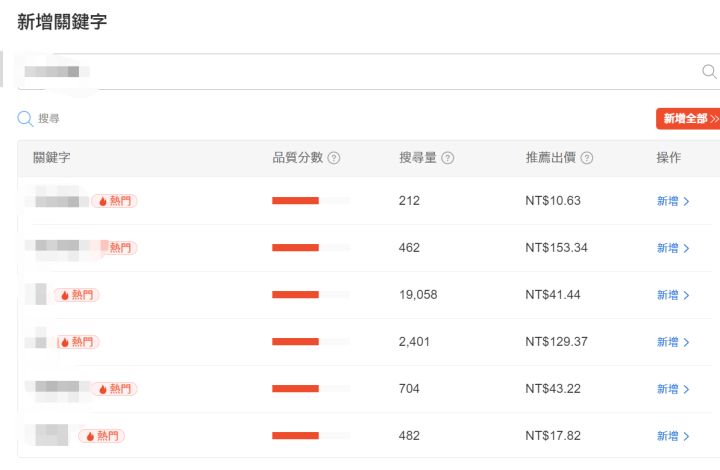
Task: Click the 推薦出價 column header text
Action: pos(551,158)
